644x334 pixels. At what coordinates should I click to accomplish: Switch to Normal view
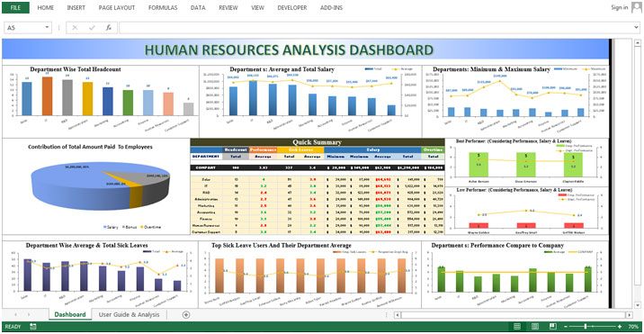(517, 327)
